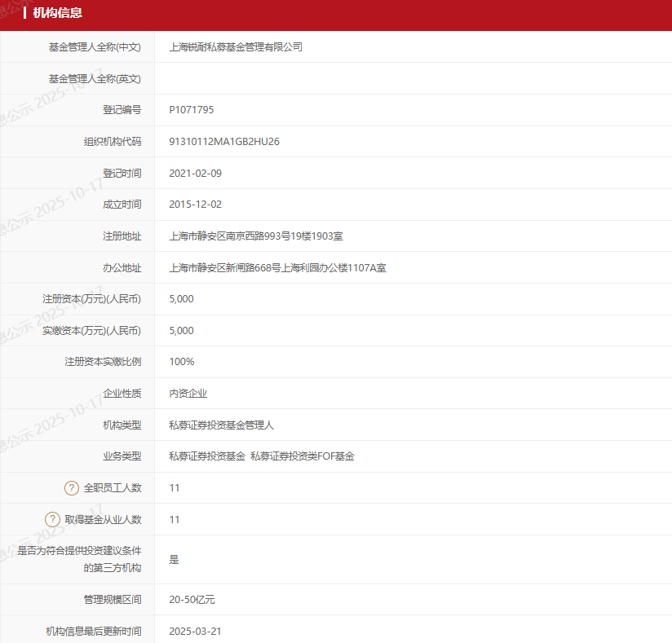
Task: Click the 全职员工人数 label
Action: click(113, 488)
